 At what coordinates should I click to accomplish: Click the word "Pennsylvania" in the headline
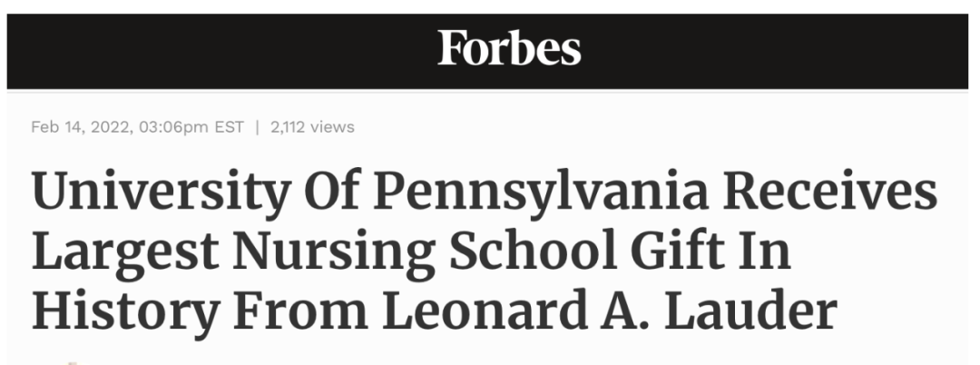point(541,192)
